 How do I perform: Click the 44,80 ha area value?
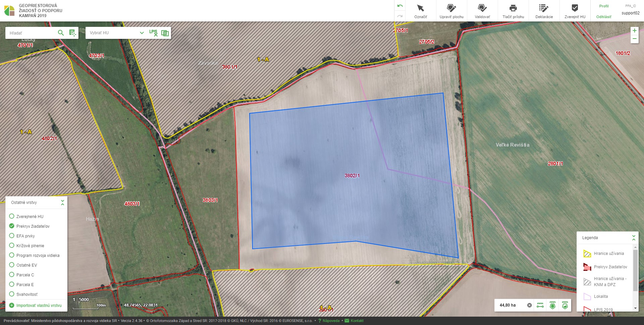point(507,305)
